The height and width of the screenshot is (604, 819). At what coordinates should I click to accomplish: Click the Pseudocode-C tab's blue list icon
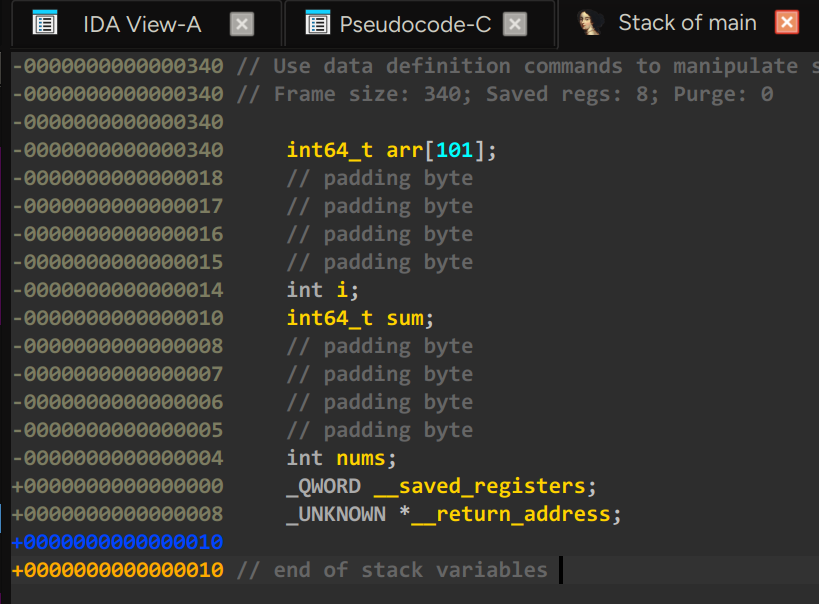(x=316, y=22)
